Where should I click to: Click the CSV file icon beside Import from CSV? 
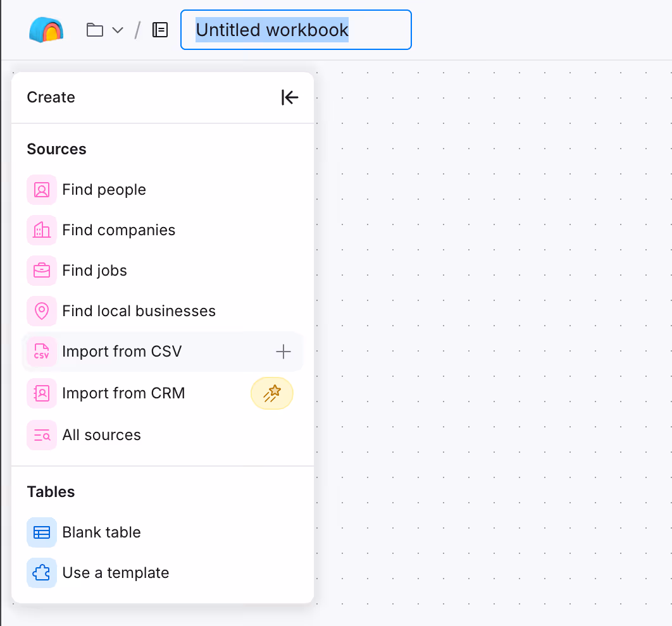coord(41,352)
